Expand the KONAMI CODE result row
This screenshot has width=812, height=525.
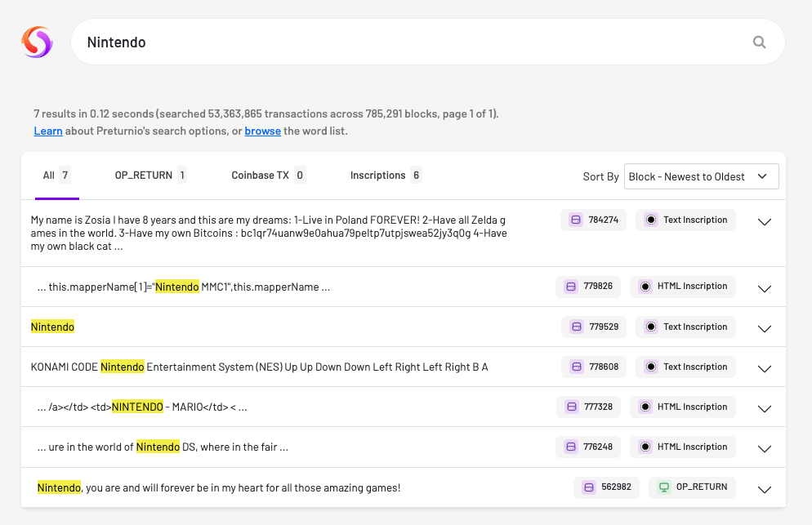[765, 368]
